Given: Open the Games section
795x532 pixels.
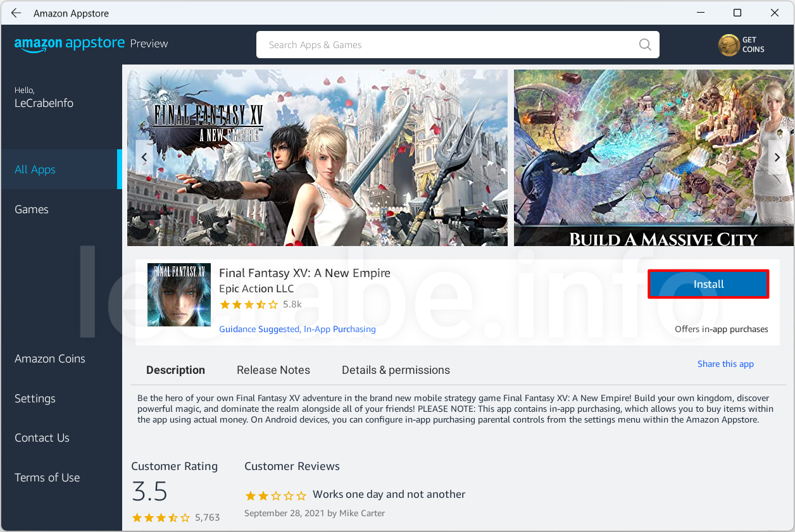Looking at the screenshot, I should click(x=61, y=209).
